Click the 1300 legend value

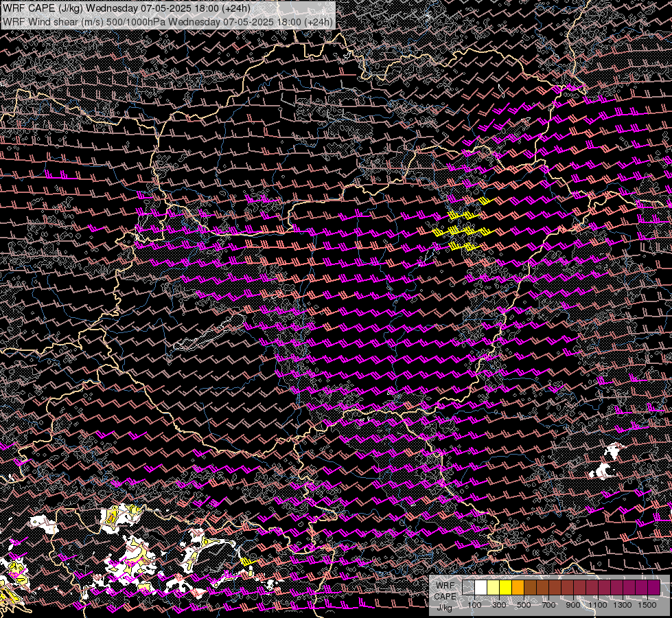point(623,605)
